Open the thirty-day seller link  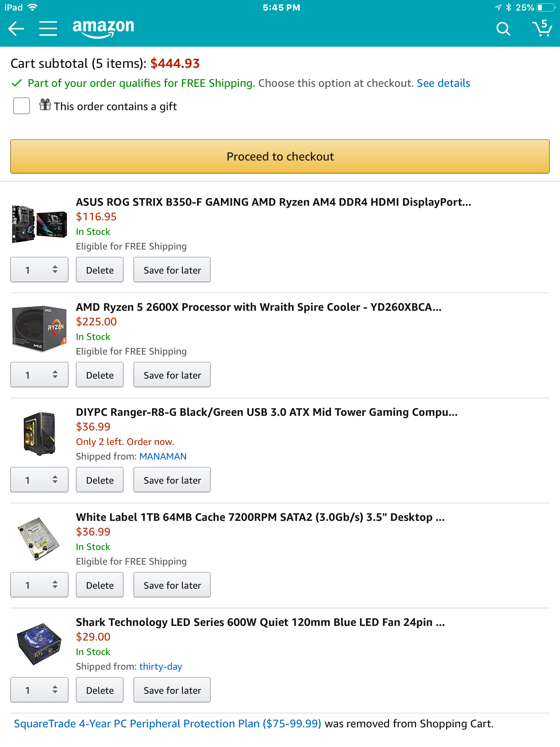pos(160,666)
